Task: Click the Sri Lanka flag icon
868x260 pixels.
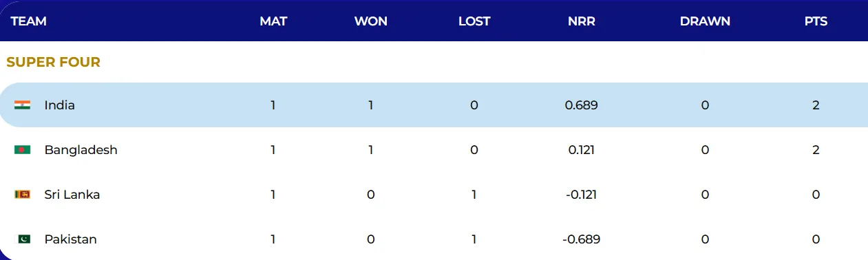Action: pyautogui.click(x=23, y=195)
